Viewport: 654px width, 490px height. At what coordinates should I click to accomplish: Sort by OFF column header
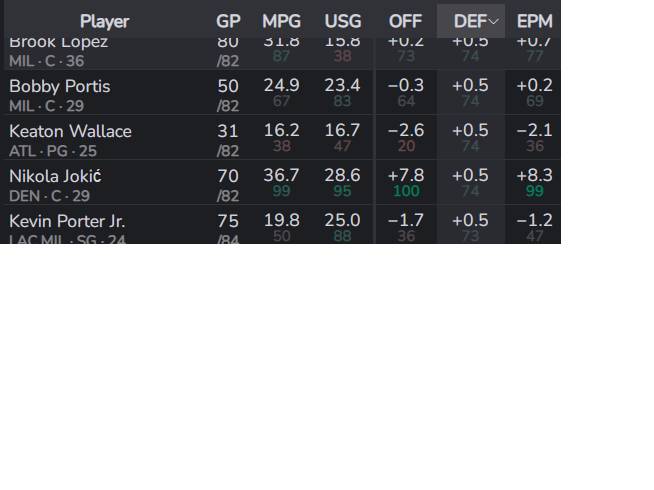pos(405,22)
